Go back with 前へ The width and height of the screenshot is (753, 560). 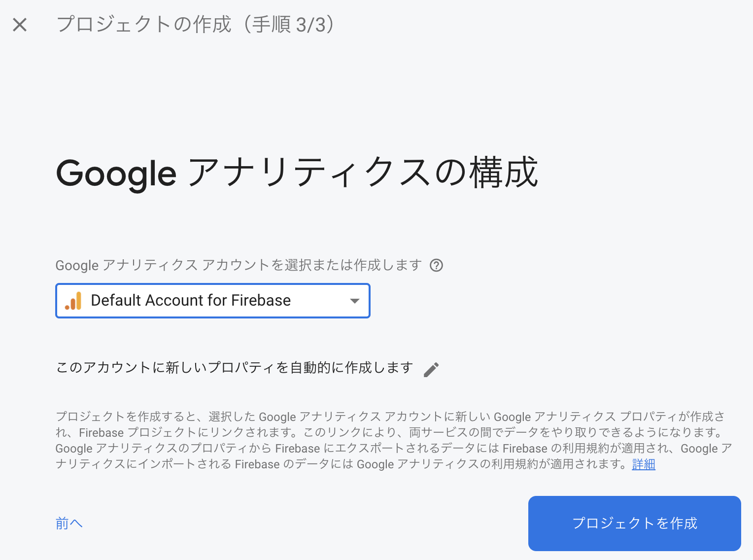[69, 523]
